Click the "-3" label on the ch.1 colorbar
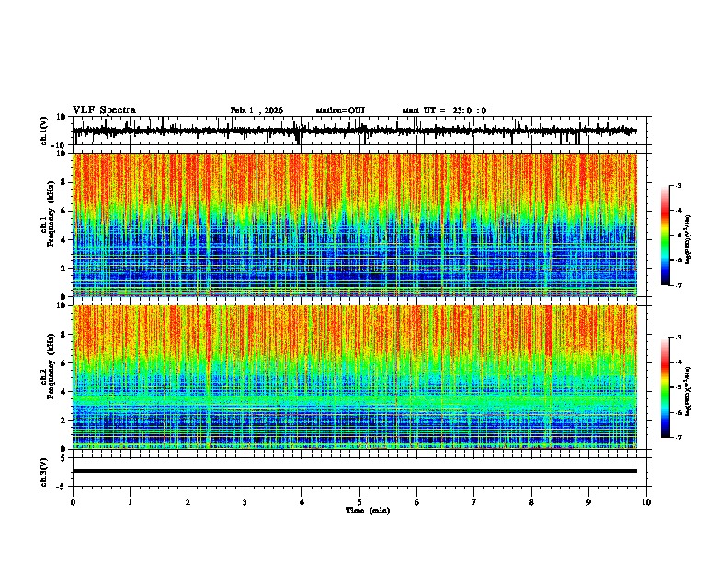 (x=677, y=185)
